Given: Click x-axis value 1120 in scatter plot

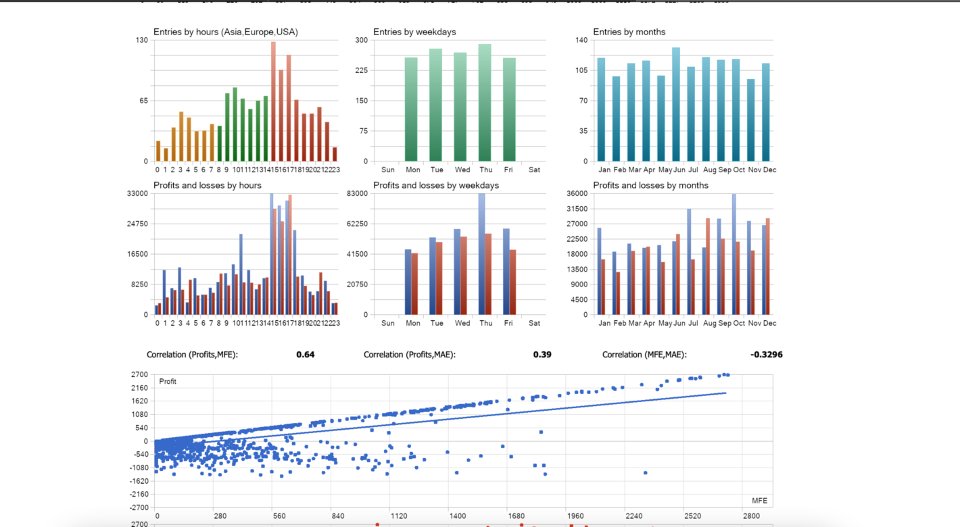Looking at the screenshot, I should [399, 517].
